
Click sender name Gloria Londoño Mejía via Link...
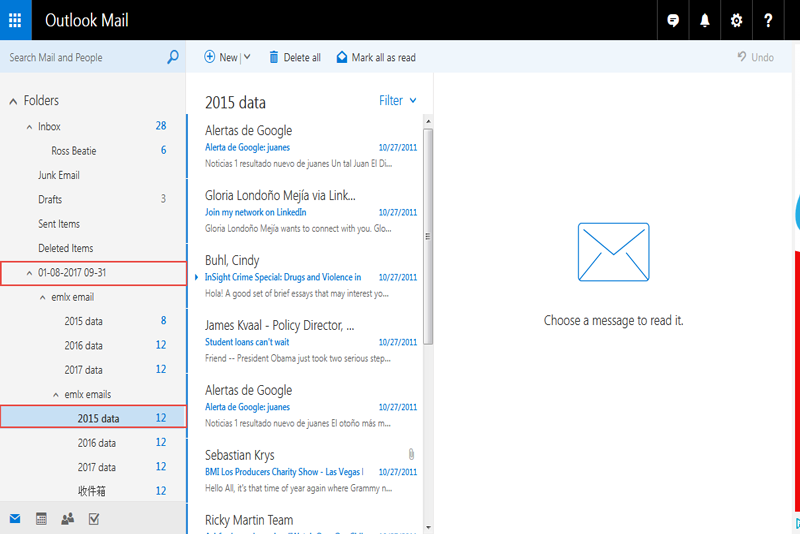280,195
